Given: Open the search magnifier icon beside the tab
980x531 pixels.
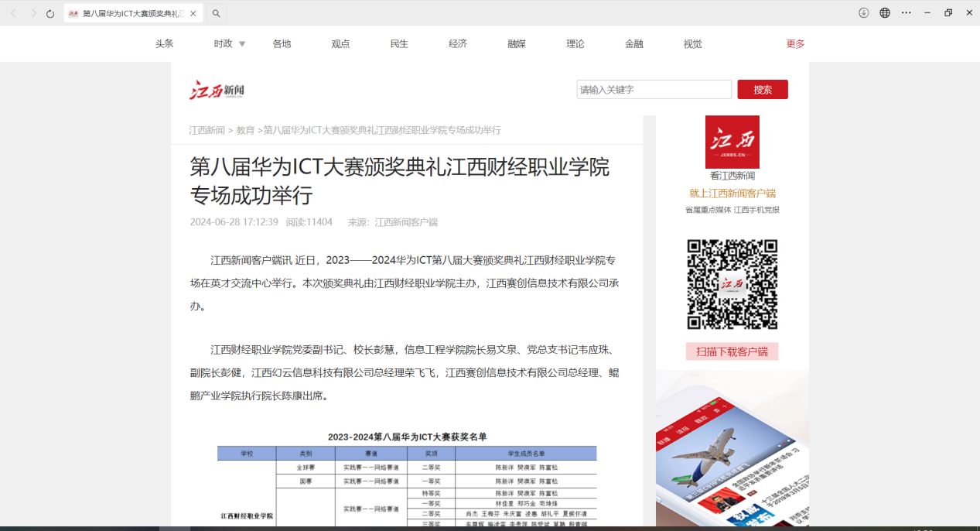Looking at the screenshot, I should tap(217, 13).
